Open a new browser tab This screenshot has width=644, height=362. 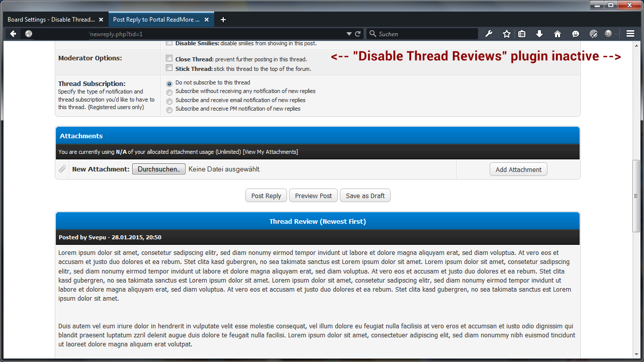pos(223,20)
